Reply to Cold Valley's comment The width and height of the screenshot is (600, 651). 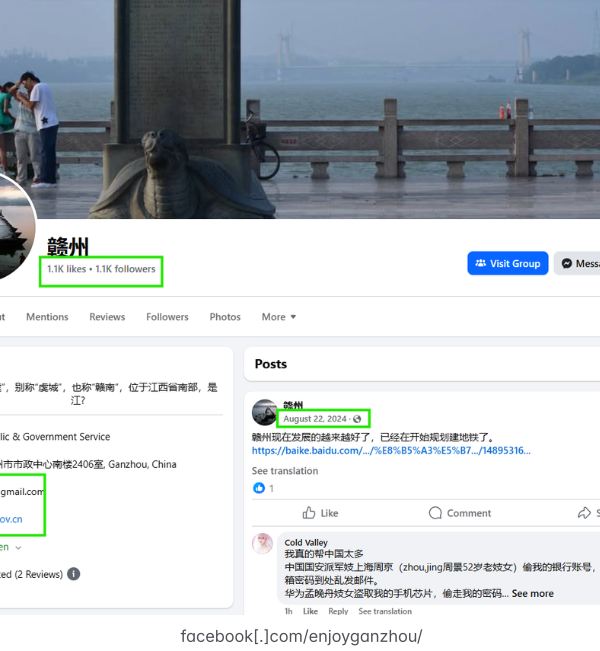click(x=338, y=611)
